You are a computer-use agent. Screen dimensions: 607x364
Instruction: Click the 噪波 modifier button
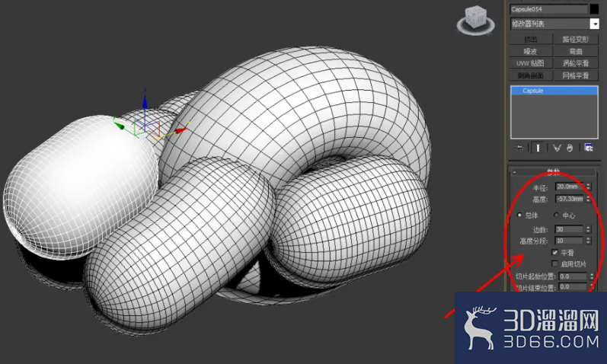click(530, 51)
